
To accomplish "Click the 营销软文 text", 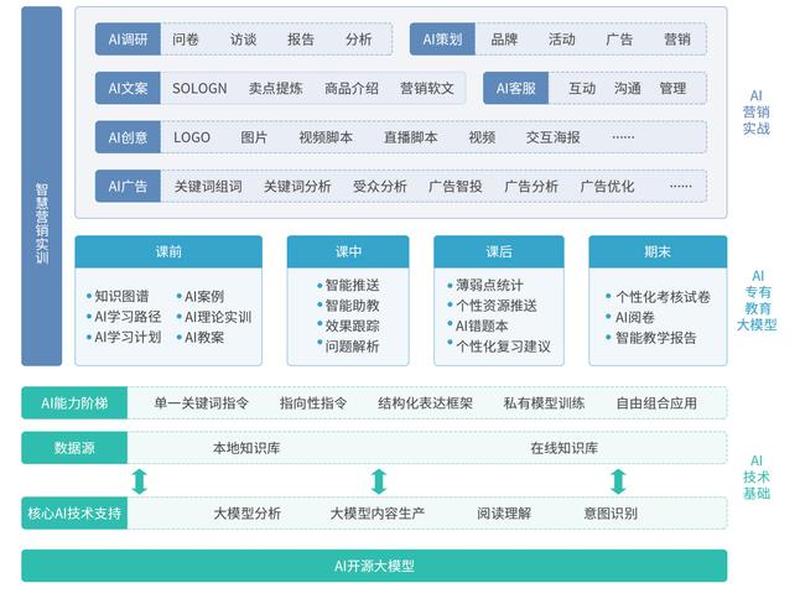I will (x=427, y=88).
